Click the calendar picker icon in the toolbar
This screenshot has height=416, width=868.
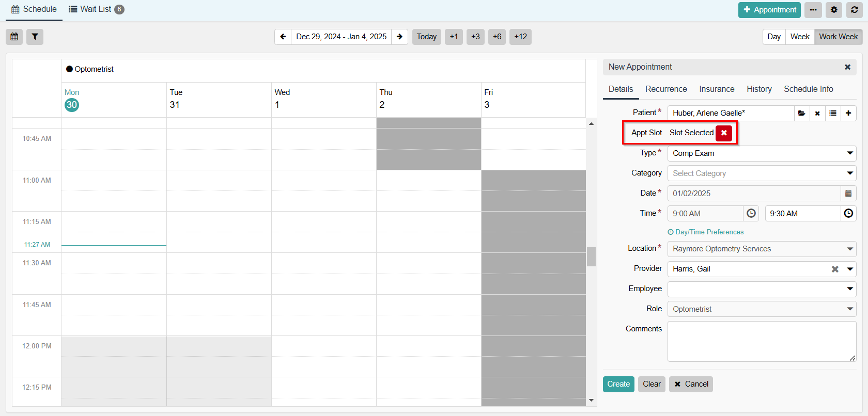pos(14,37)
